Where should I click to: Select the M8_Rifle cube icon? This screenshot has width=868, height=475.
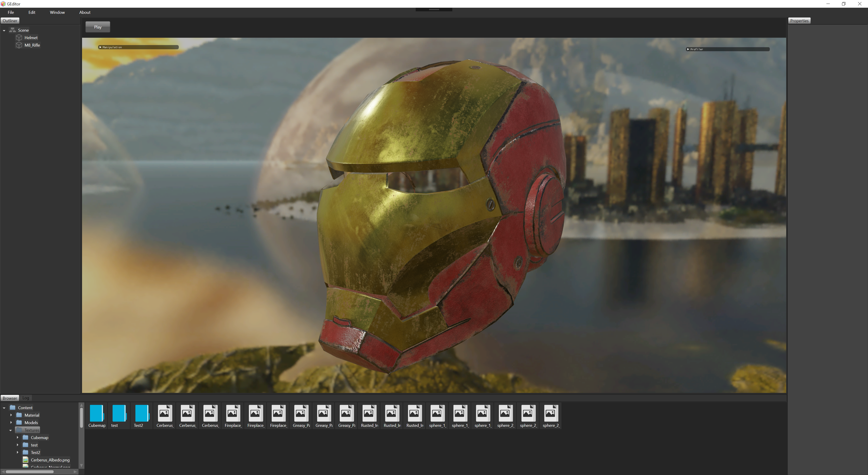point(19,45)
